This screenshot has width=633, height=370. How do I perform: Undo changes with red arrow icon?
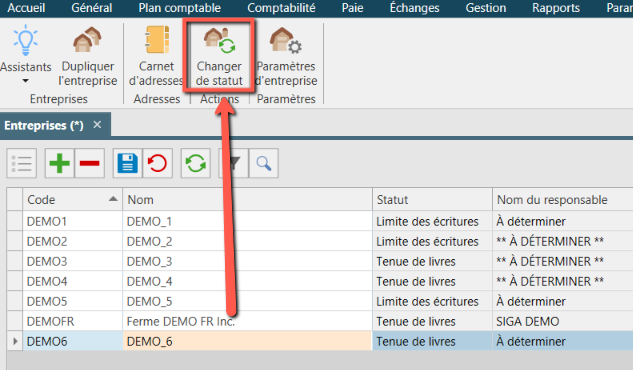(157, 163)
